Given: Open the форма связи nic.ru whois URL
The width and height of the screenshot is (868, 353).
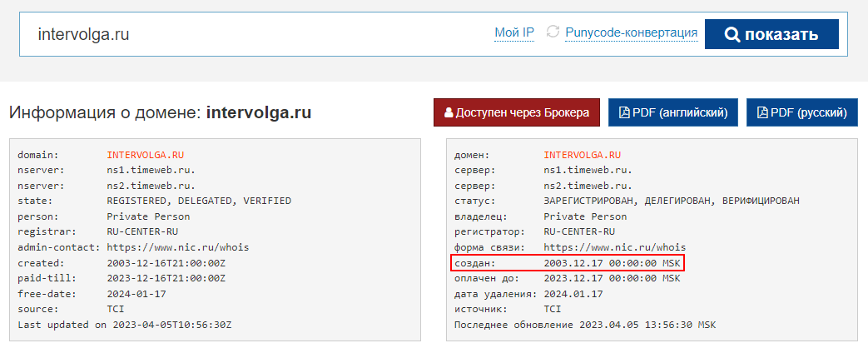Looking at the screenshot, I should coord(614,247).
